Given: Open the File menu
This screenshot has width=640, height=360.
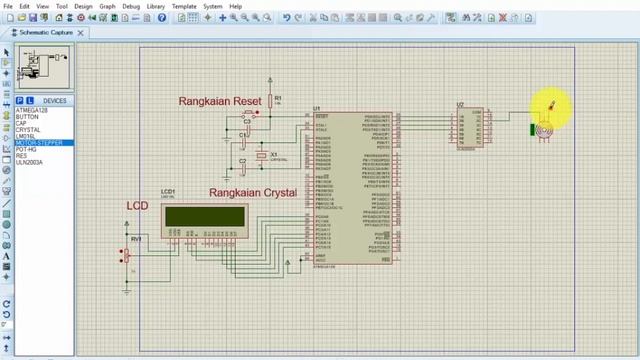Looking at the screenshot, I should 8,7.
